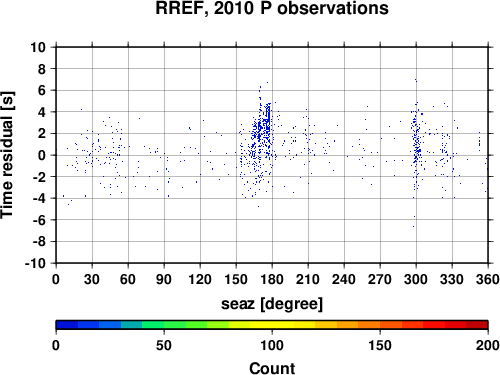Click the 0 tick label on y-axis

[x=42, y=155]
